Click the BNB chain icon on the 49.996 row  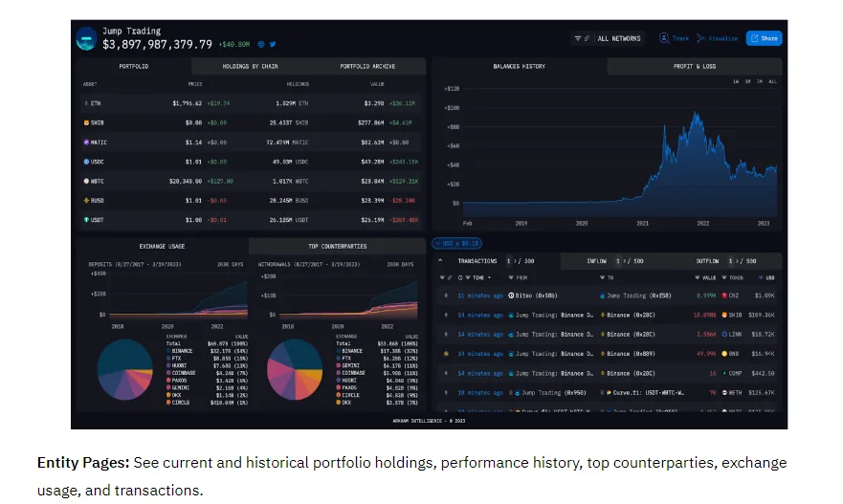(x=446, y=354)
